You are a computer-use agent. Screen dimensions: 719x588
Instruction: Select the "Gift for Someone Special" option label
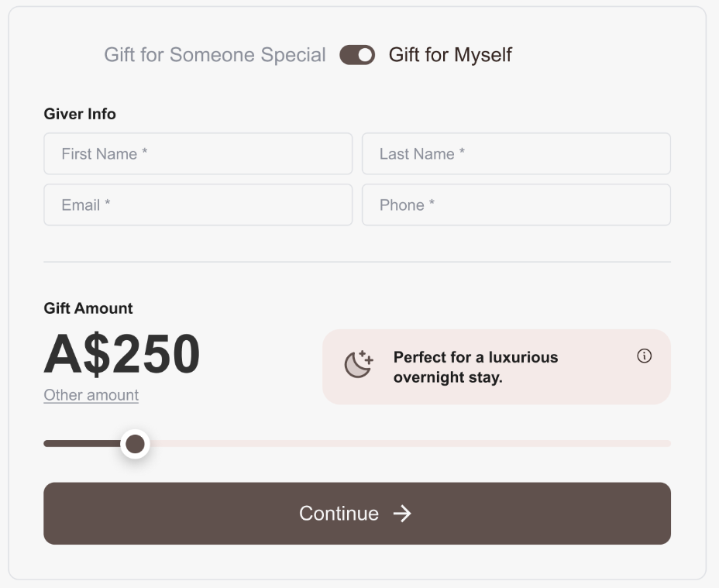215,54
